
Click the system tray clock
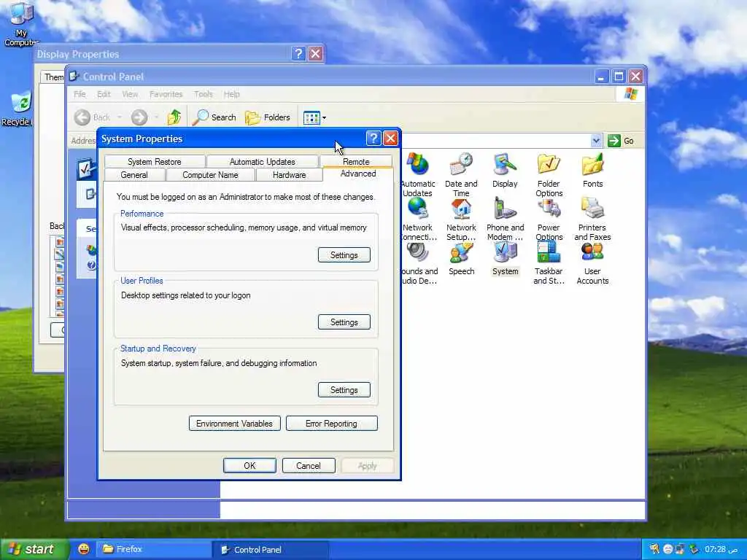click(x=721, y=549)
